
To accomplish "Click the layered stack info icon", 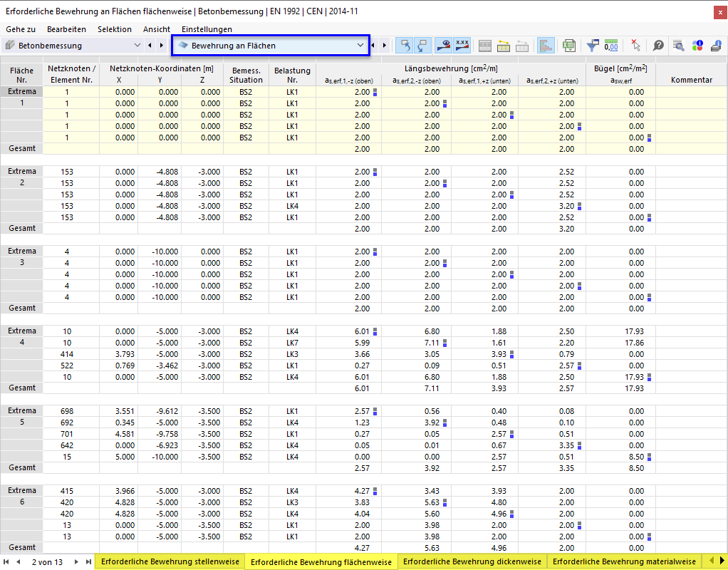I will pyautogui.click(x=715, y=46).
